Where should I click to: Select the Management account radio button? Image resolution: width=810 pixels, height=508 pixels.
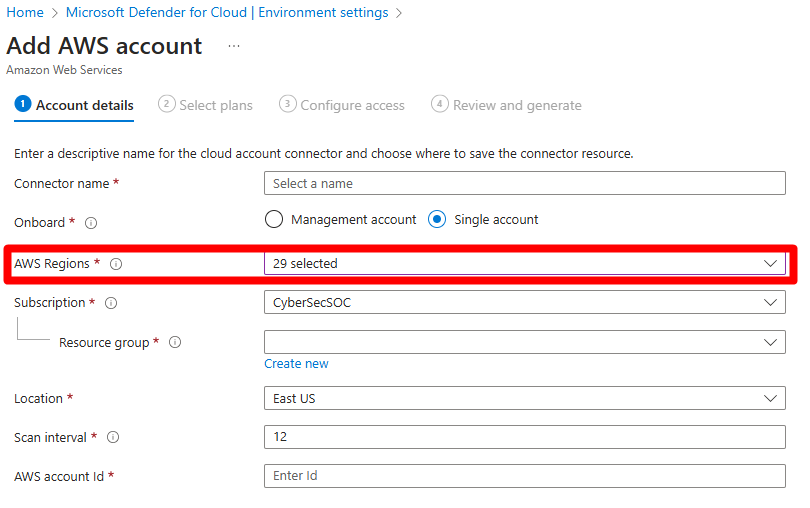click(x=274, y=220)
